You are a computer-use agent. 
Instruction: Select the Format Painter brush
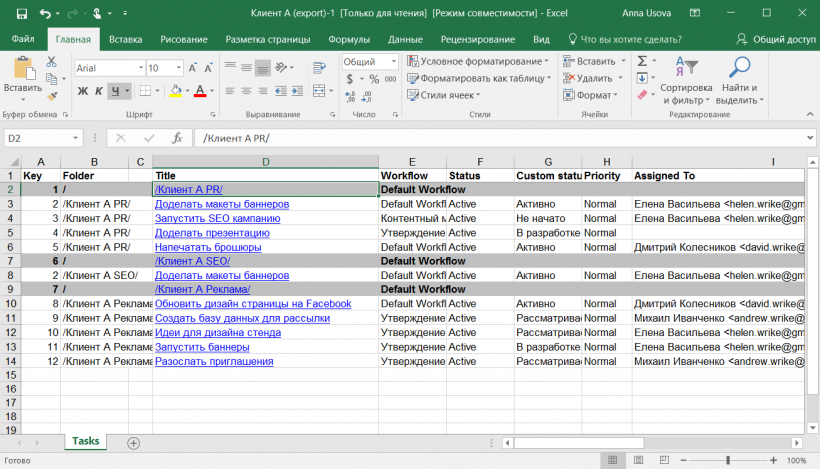[x=51, y=96]
